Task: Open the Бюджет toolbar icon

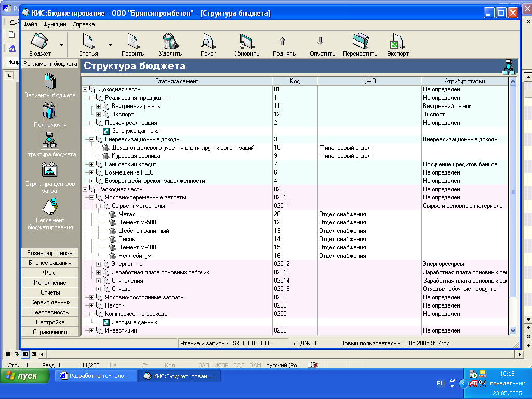Action: point(39,41)
